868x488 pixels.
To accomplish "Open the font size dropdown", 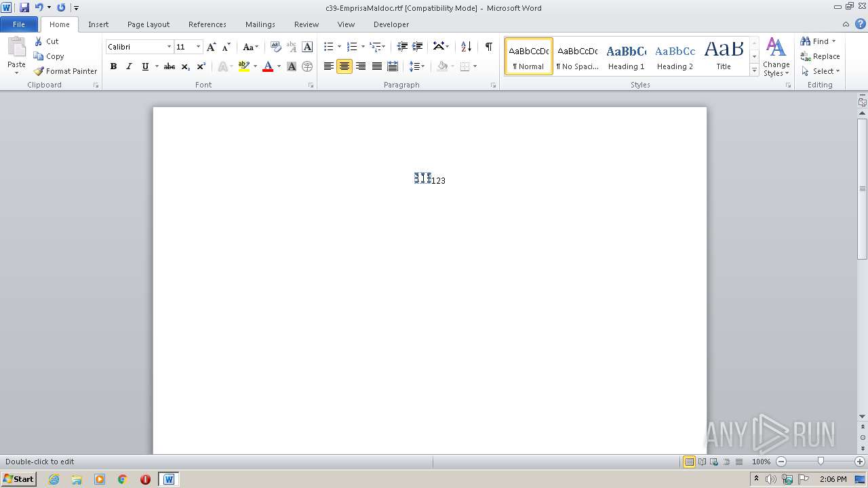I will point(198,47).
